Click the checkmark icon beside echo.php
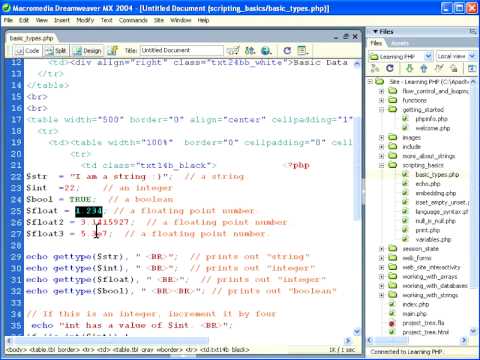This screenshot has height=360, width=480. pyautogui.click(x=405, y=184)
